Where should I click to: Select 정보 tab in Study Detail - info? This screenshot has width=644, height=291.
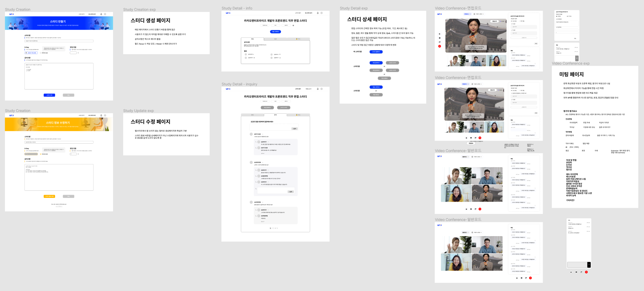252,39
